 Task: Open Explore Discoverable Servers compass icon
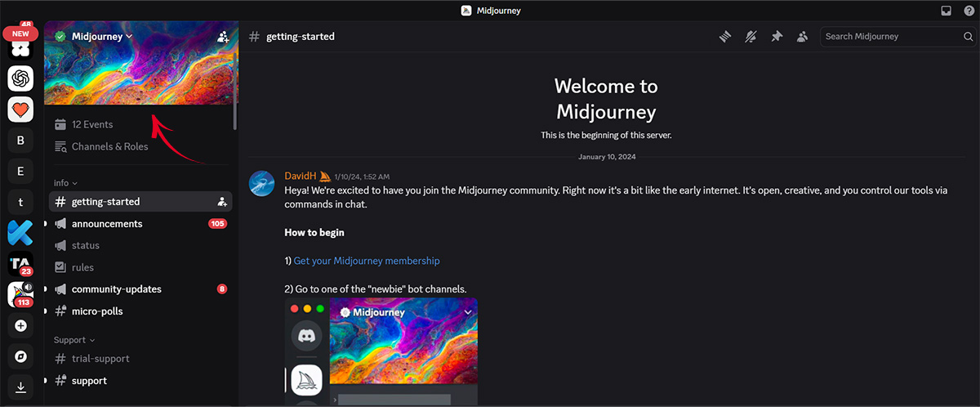(20, 356)
